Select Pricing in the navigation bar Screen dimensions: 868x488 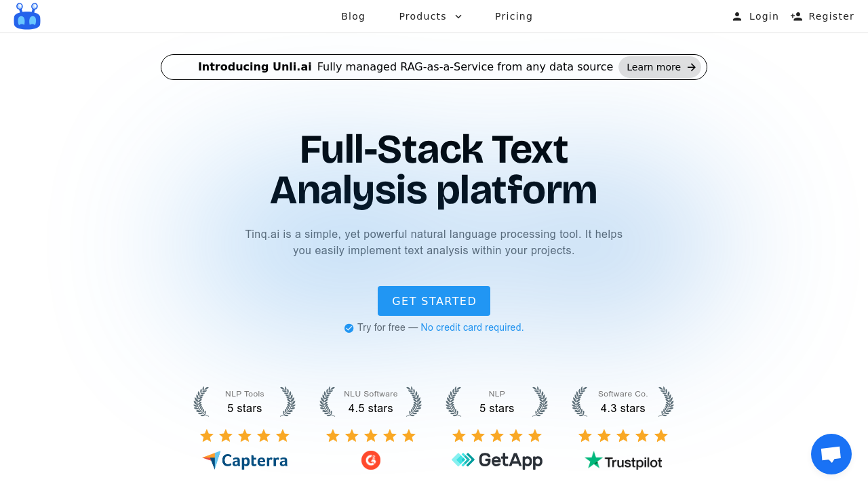[x=513, y=16]
